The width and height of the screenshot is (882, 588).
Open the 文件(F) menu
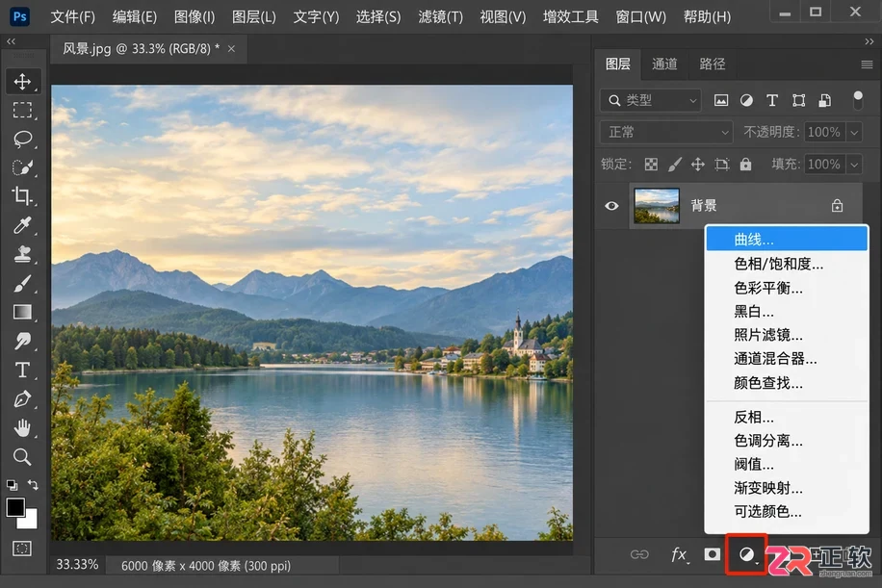point(72,17)
